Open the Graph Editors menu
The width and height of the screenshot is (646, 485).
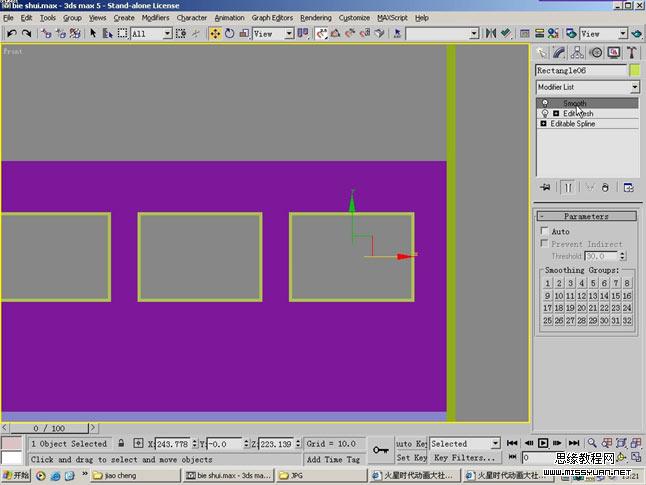coord(272,18)
